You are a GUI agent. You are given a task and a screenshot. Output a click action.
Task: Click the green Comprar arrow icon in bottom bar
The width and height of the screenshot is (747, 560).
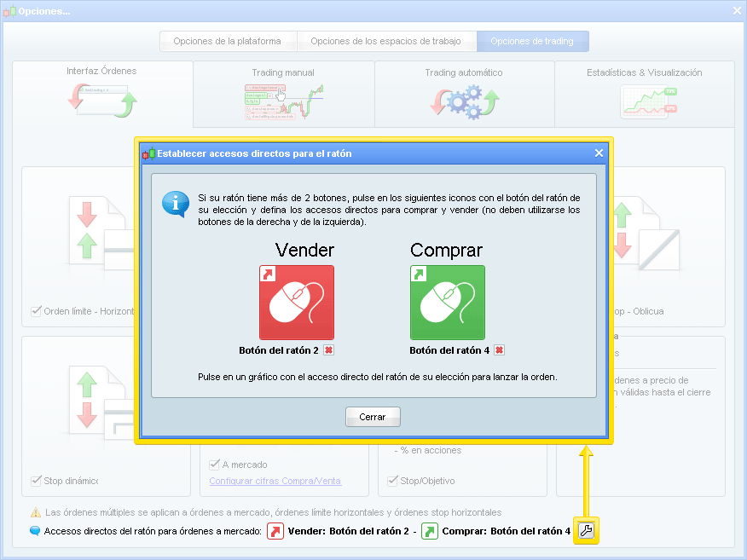[x=429, y=531]
